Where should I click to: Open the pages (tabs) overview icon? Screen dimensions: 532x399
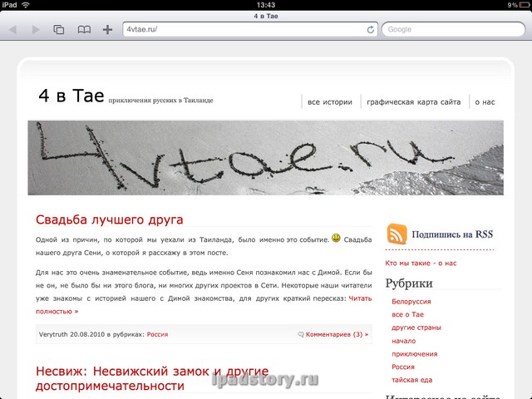coord(59,30)
